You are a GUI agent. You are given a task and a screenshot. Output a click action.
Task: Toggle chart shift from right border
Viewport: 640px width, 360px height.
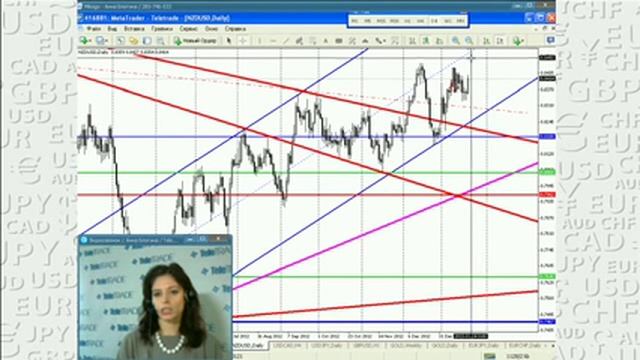pos(500,40)
